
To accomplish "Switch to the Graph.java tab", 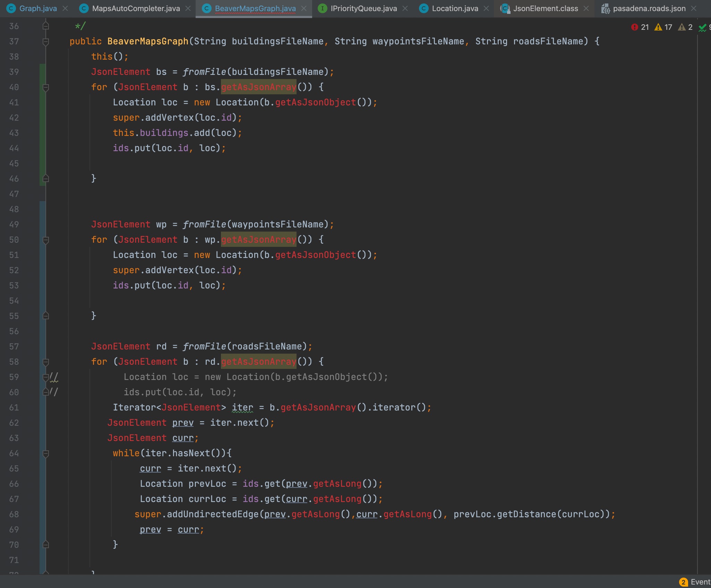I will point(37,9).
